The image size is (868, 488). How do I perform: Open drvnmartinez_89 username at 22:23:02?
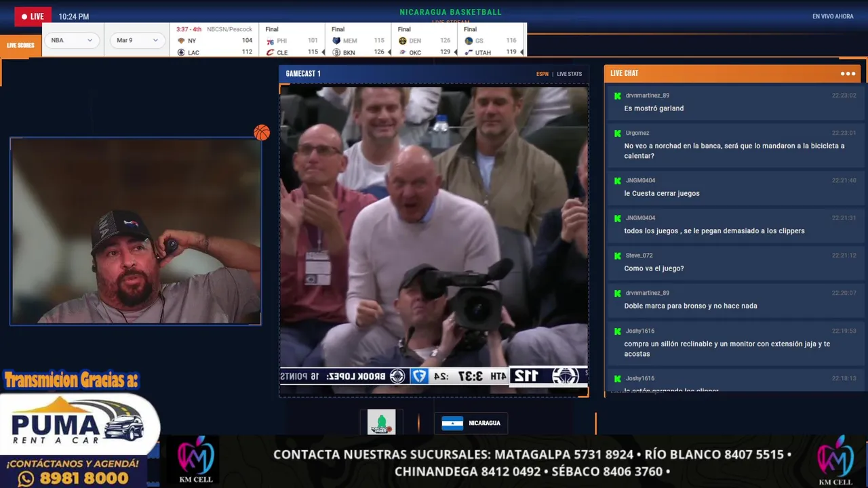pos(647,96)
